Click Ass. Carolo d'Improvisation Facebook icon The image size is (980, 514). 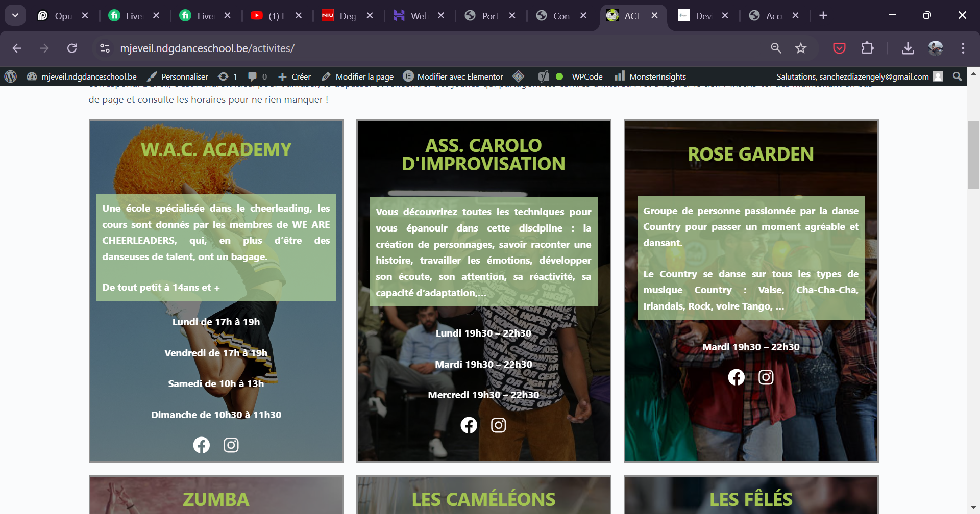click(469, 425)
